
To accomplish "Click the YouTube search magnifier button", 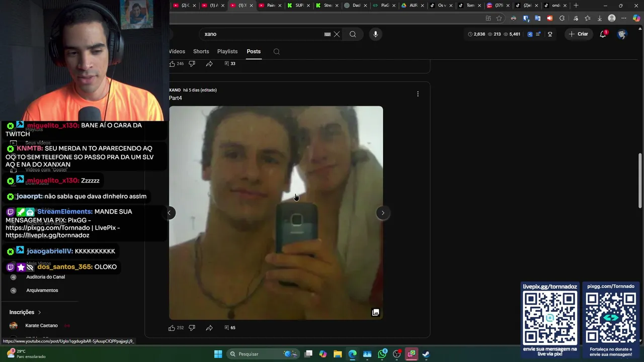I will coord(353,34).
